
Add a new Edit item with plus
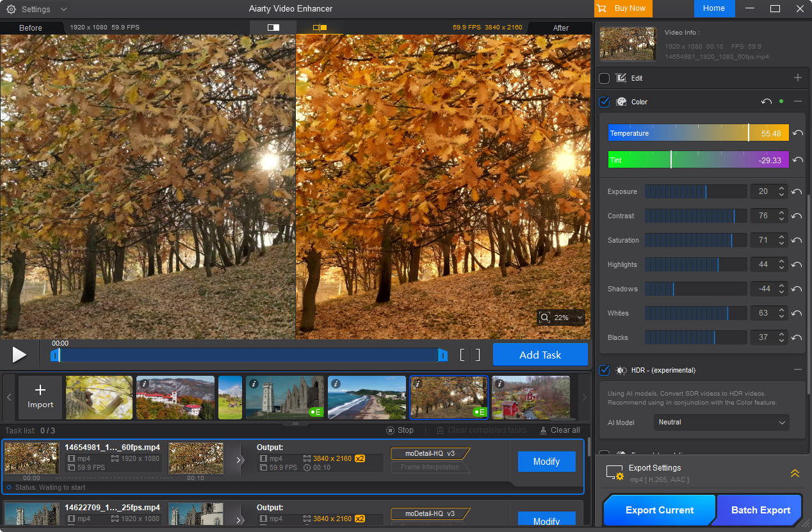click(797, 78)
